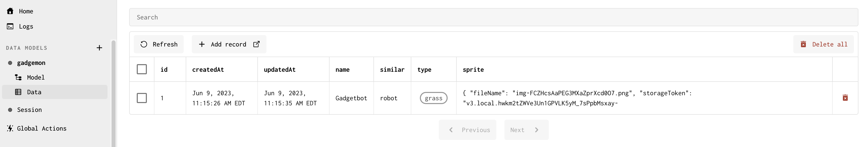
Task: Click the updatedAt date Jun 9, 2023 11:15:35
Action: coord(290,98)
